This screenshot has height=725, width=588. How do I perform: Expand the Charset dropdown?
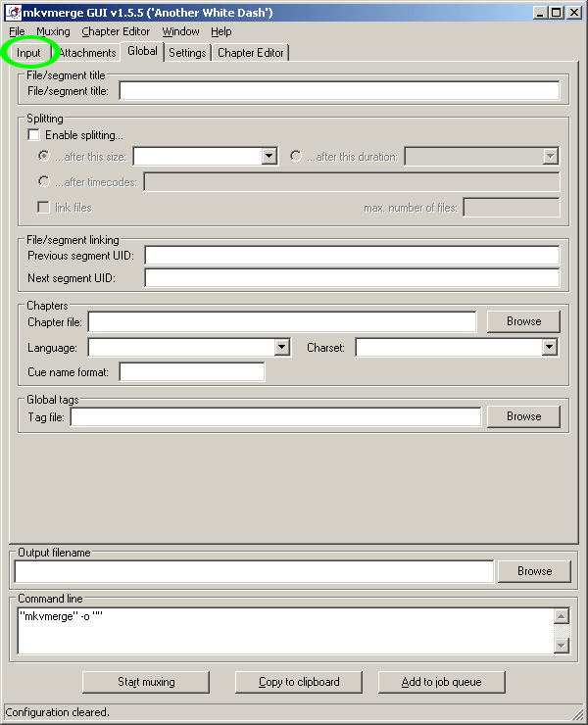[549, 347]
